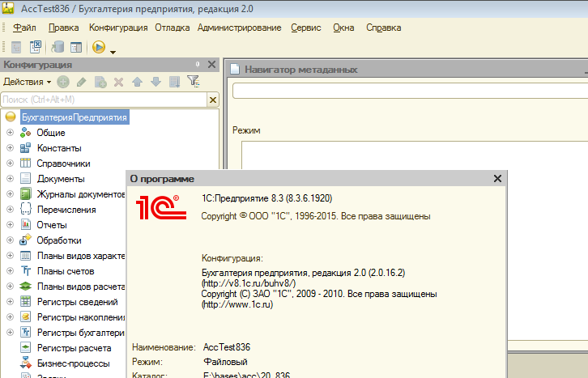Click the Отчеты chart icon
The image size is (588, 378).
pos(25,224)
